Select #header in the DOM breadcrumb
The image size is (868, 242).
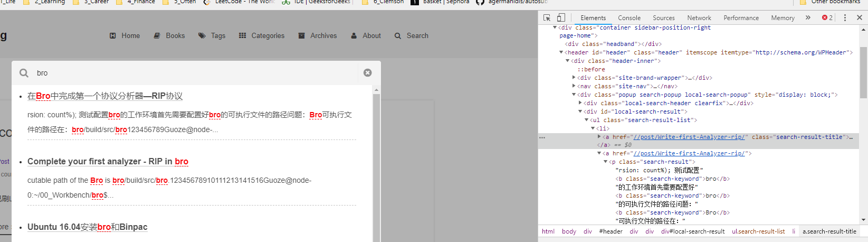click(x=611, y=231)
